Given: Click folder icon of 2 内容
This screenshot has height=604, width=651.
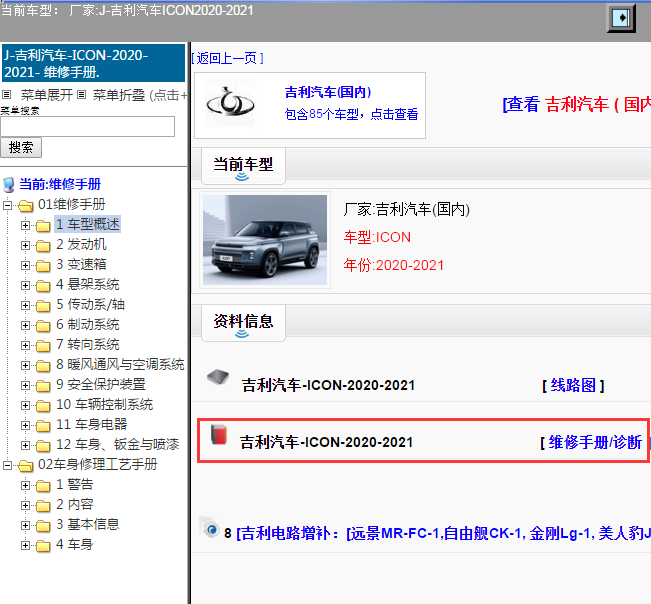Looking at the screenshot, I should coord(43,505).
